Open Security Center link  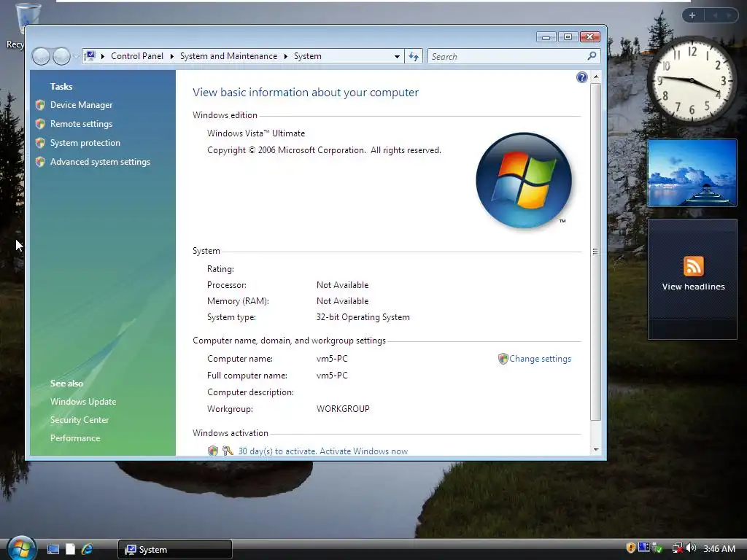(79, 419)
